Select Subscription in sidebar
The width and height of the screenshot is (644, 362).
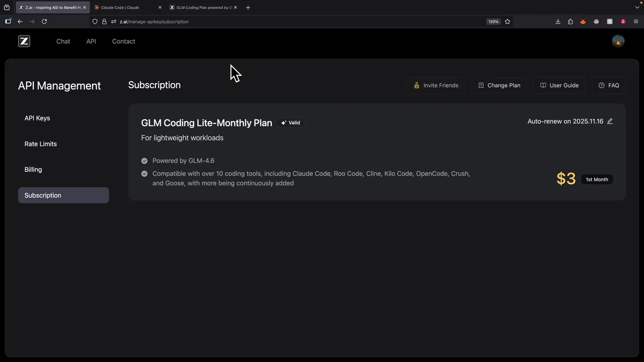tap(64, 195)
